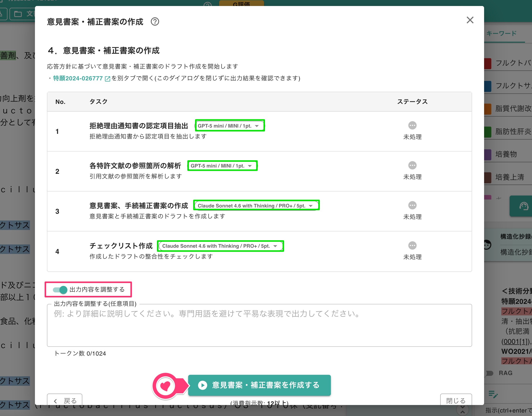Click the scroll-down chevron icon in background
The height and width of the screenshot is (416, 532).
[462, 410]
